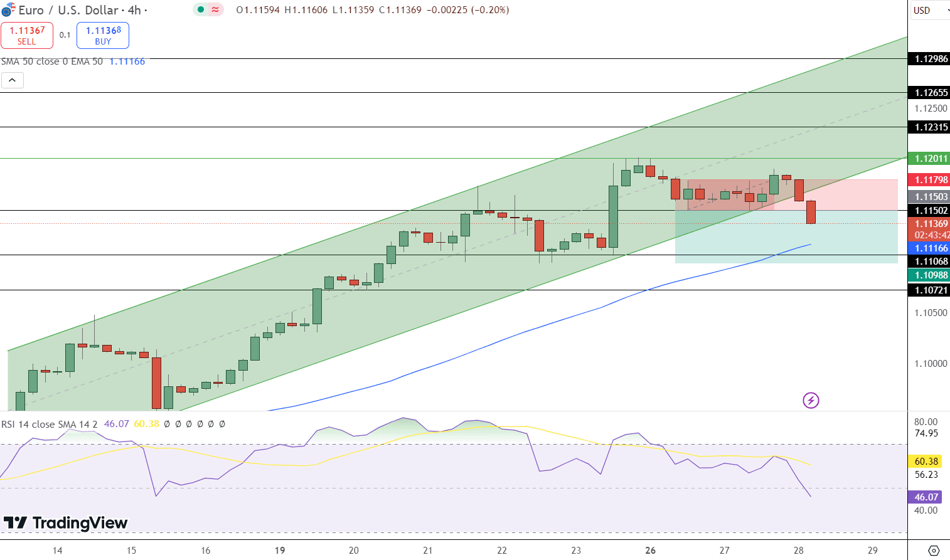Click the EUR/USD currency flag icon
950x560 pixels.
tap(8, 9)
